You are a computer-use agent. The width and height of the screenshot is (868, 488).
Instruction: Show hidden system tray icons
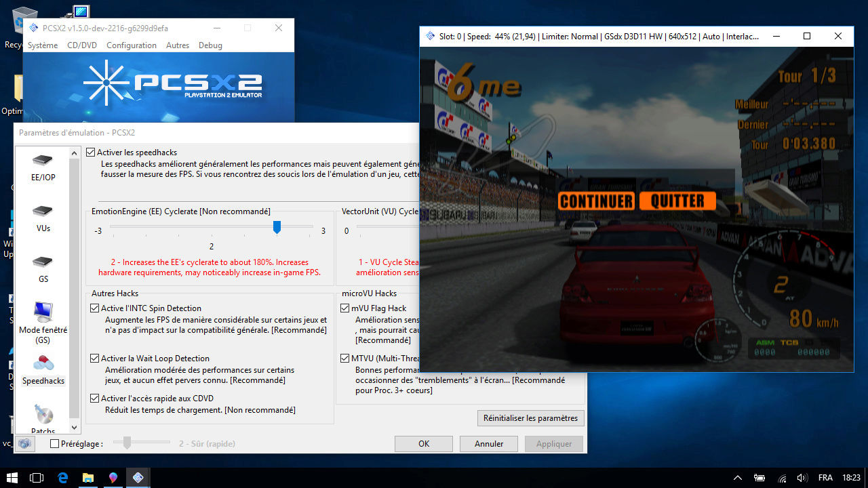739,478
